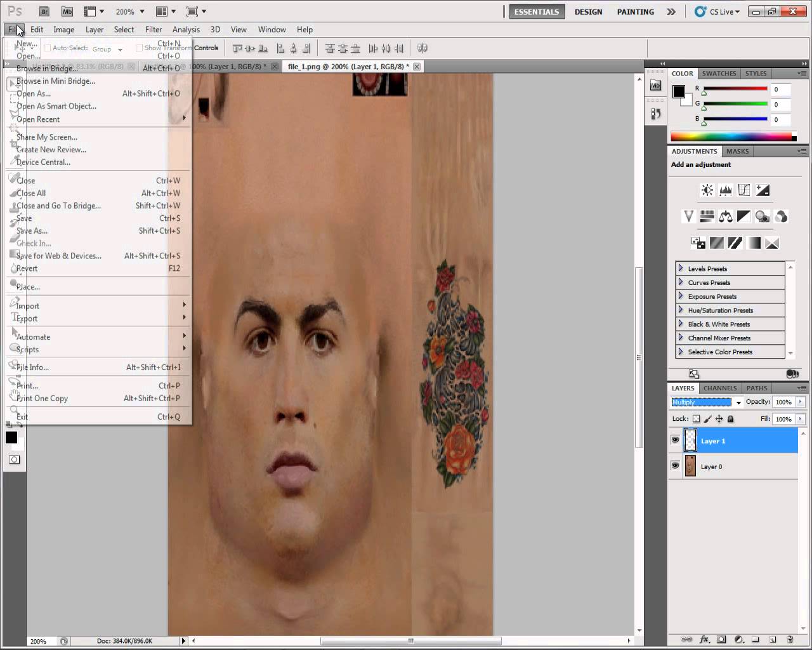812x650 pixels.
Task: Toggle lock transparent pixels
Action: pyautogui.click(x=696, y=419)
